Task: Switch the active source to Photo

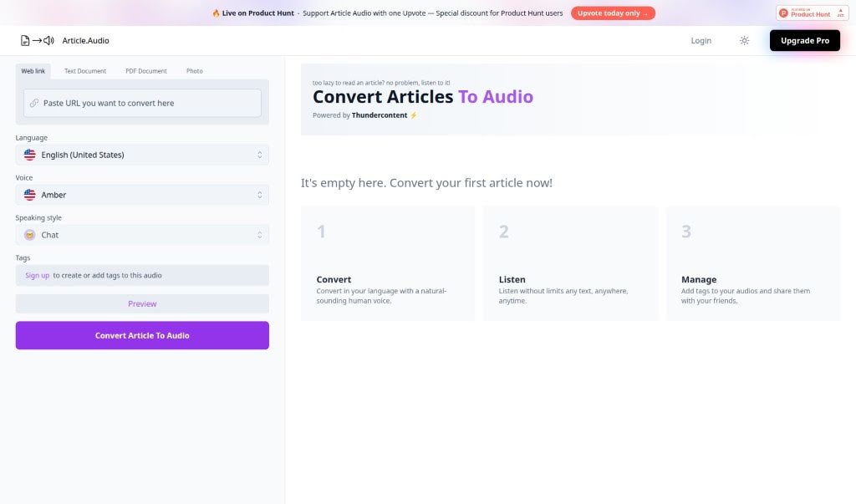Action: (194, 70)
